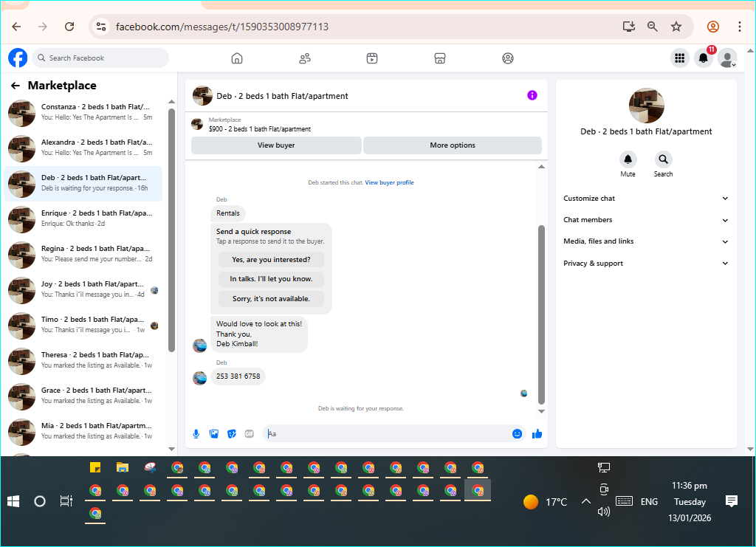Expand Media, files and links section
756x547 pixels.
tap(645, 241)
